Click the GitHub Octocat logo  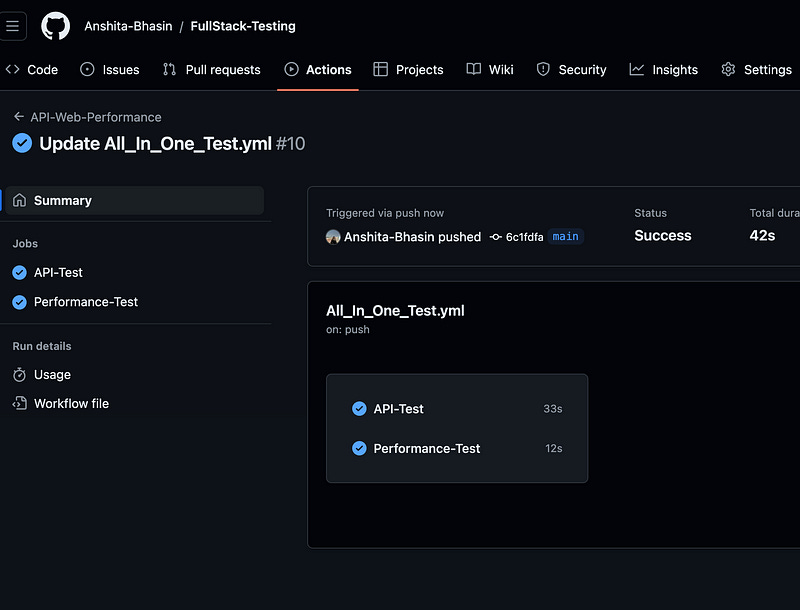tap(55, 26)
